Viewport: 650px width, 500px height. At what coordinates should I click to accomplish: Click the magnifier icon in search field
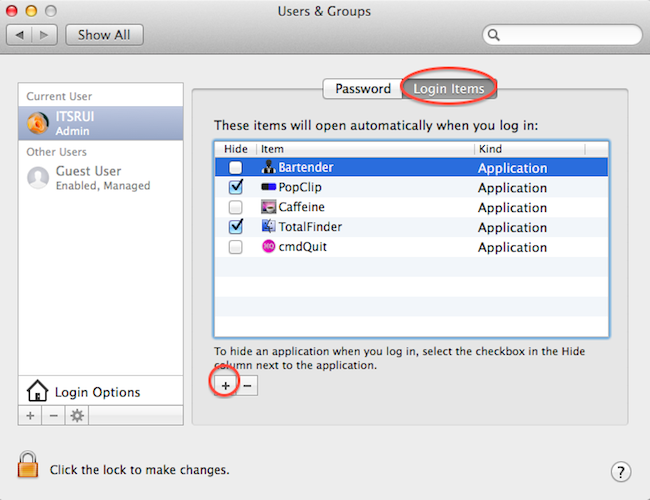click(x=493, y=35)
